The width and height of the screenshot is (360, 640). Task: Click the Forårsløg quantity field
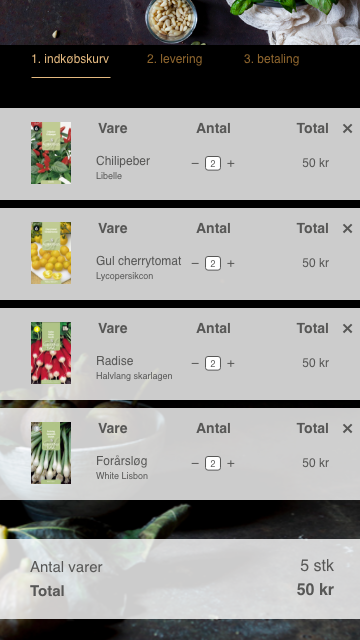point(213,464)
